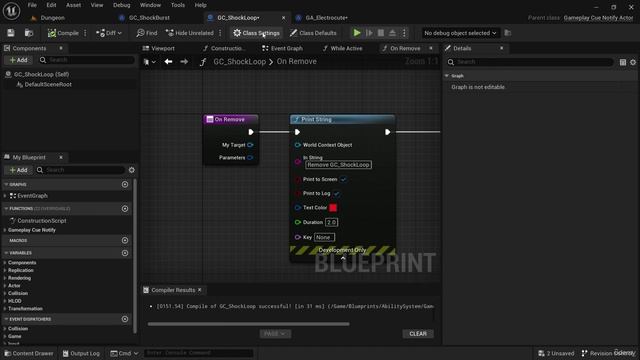Toggle Print to Screen checkbox
Image resolution: width=640 pixels, height=360 pixels.
(x=344, y=180)
